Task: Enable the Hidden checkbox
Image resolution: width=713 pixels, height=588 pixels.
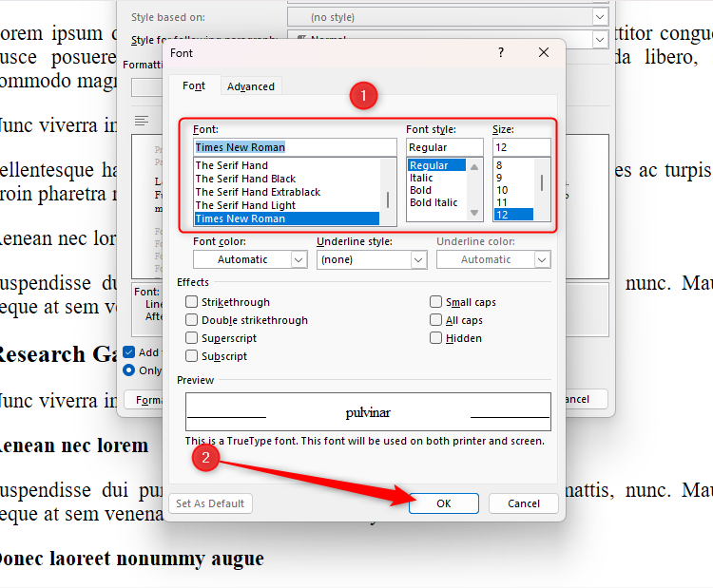Action: coord(435,338)
